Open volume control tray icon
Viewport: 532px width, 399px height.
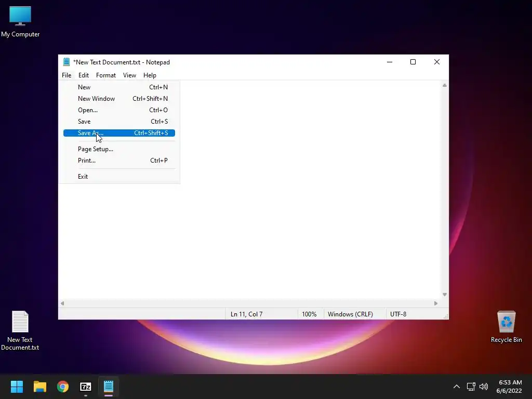[484, 387]
